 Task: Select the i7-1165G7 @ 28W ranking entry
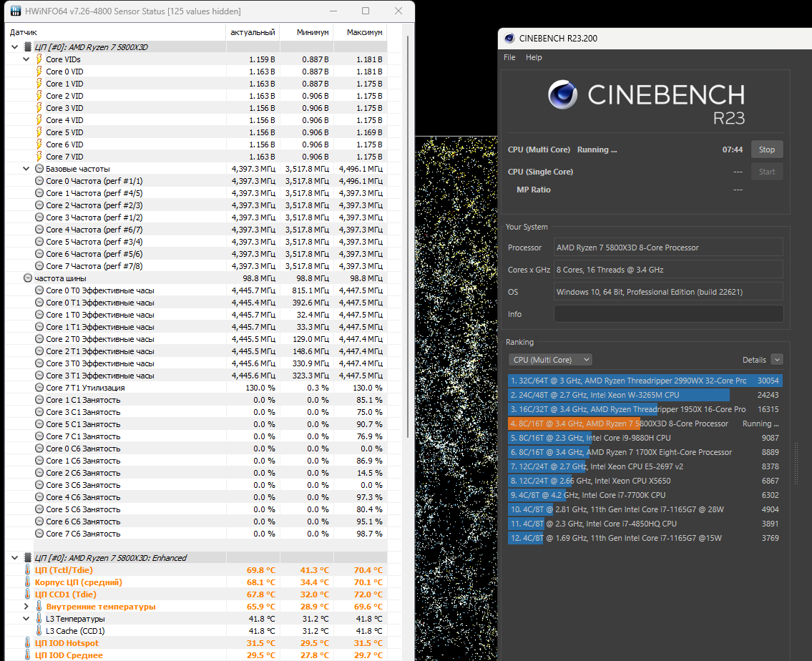645,509
